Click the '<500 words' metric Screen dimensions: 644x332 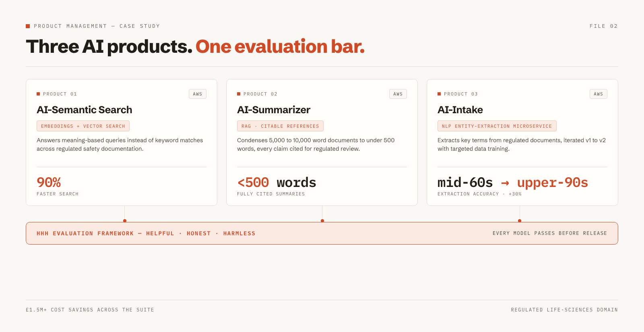coord(277,183)
